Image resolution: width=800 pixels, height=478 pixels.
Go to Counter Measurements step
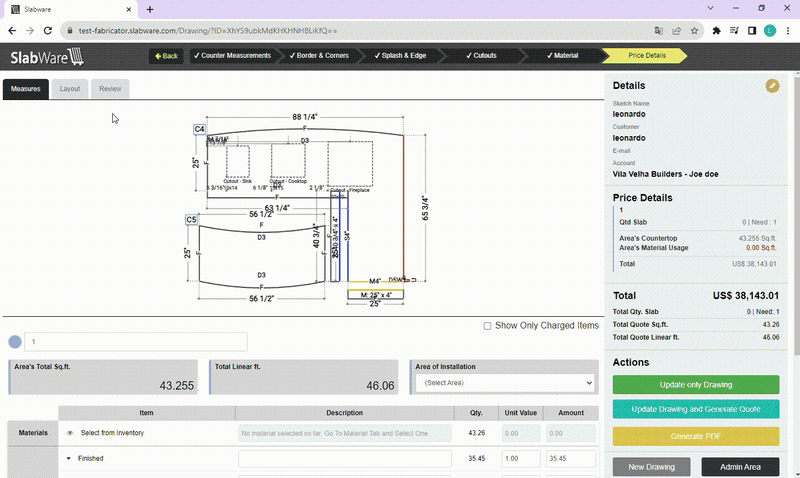233,56
